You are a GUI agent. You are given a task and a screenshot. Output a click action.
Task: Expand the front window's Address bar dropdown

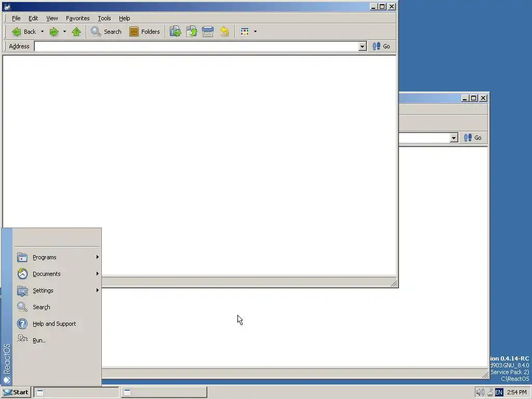(362, 46)
